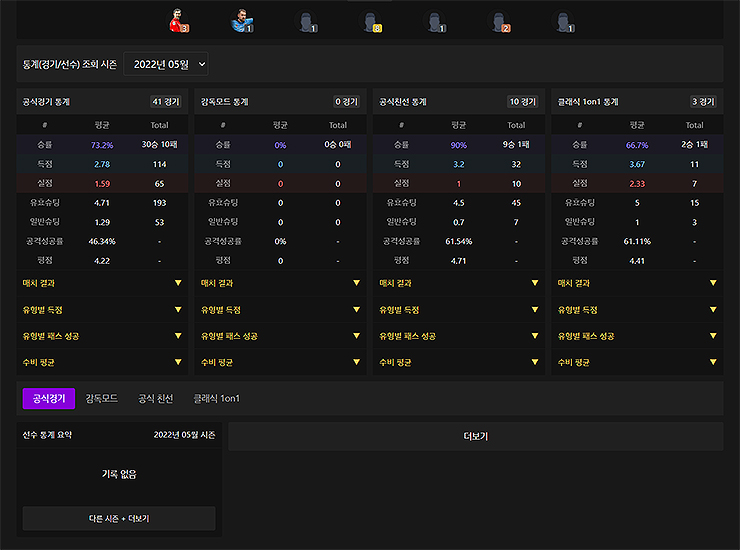Expand 유형별 패스 성공 in 감독모드 통계 panel

click(x=280, y=336)
